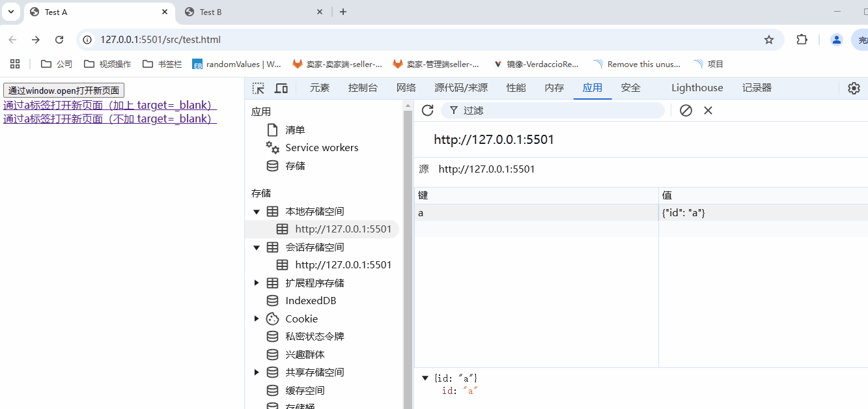Image resolution: width=868 pixels, height=409 pixels.
Task: Open 卖家-卖家端-seller GitLab bookmark
Action: [337, 64]
